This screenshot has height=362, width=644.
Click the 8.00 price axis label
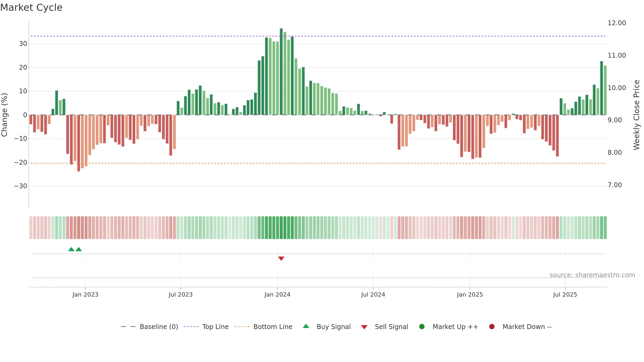[x=614, y=152]
